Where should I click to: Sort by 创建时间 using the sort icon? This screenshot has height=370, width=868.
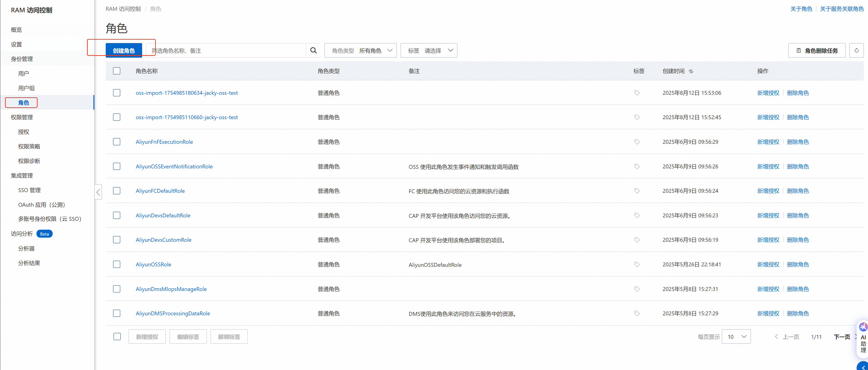691,71
